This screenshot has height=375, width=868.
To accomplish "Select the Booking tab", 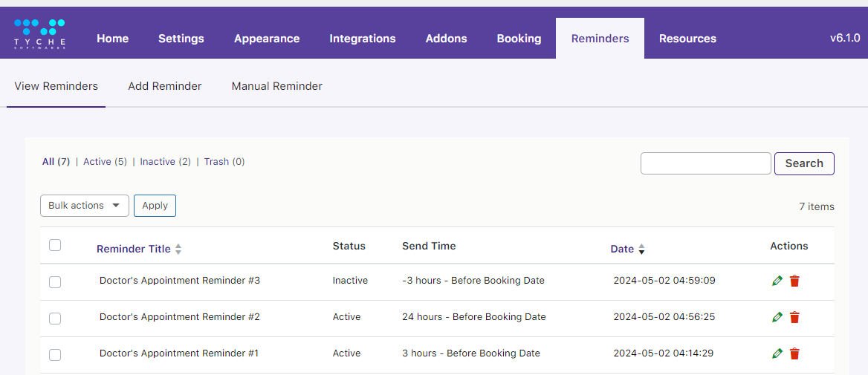I will (x=519, y=39).
